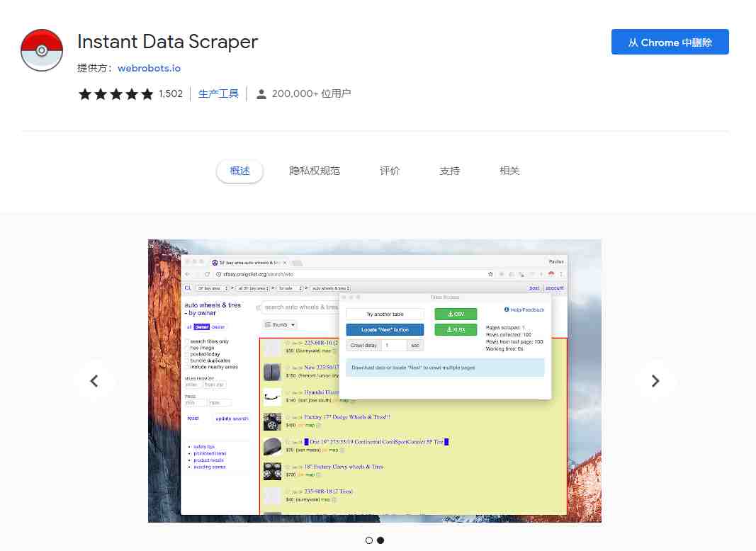756x551 pixels.
Task: Click the green XLSX download button in screenshot
Action: (x=456, y=330)
